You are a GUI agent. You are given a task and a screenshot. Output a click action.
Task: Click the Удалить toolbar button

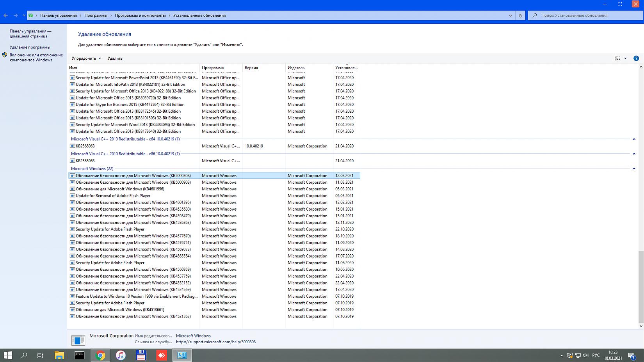tap(115, 58)
